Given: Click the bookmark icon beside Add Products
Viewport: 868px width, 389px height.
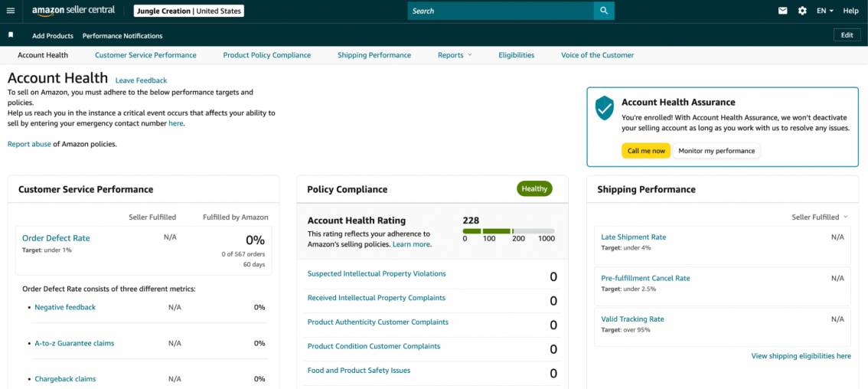Looking at the screenshot, I should [11, 35].
